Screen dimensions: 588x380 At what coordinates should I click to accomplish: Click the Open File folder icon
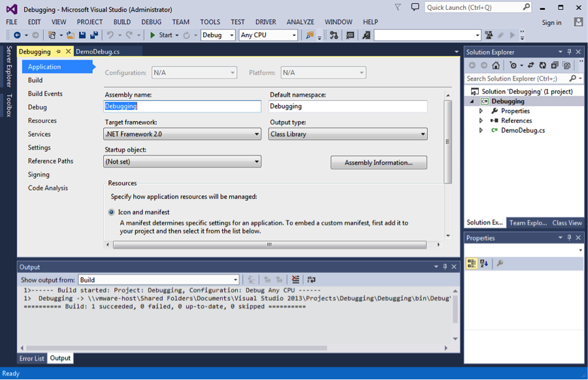click(70, 35)
